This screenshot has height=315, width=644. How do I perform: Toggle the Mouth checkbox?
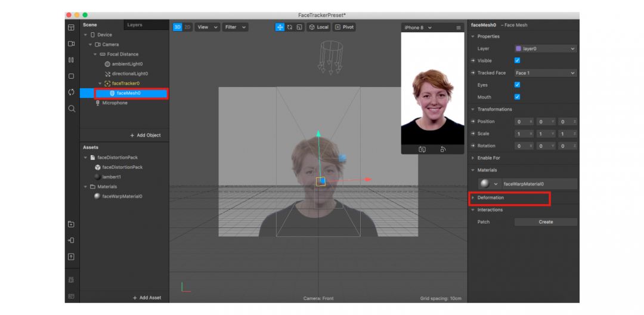coord(517,97)
